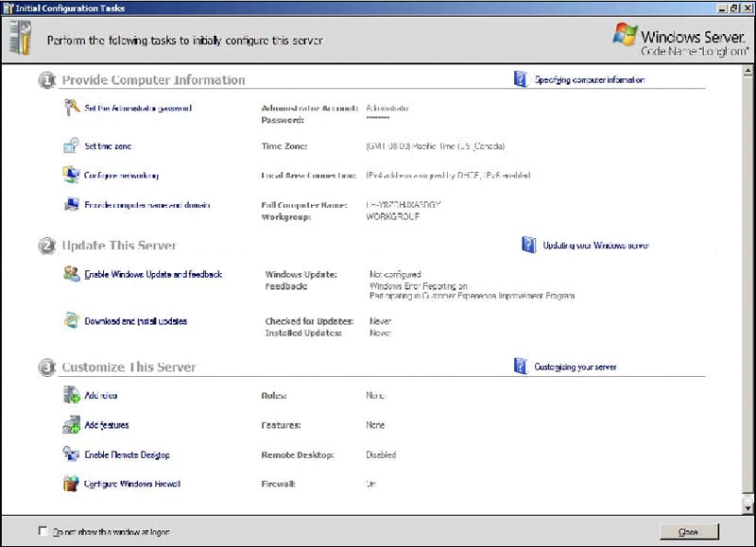Click the Enable Remote Desktop icon

tap(72, 454)
